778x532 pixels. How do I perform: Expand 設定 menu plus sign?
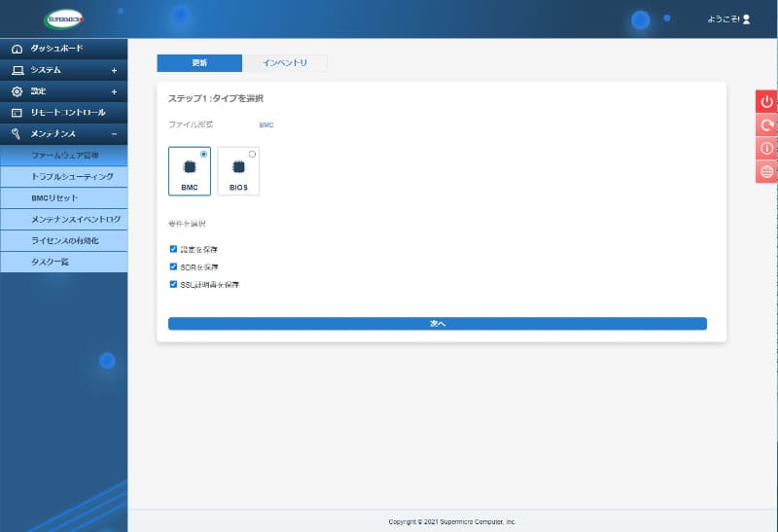114,91
